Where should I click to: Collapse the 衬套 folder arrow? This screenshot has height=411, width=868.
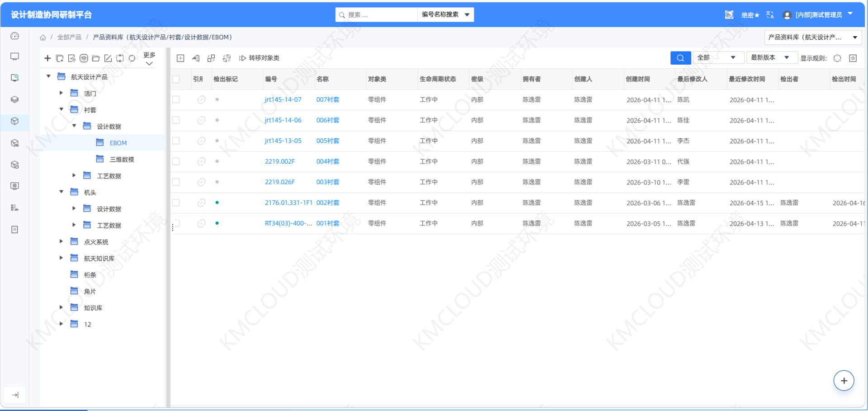coord(61,109)
